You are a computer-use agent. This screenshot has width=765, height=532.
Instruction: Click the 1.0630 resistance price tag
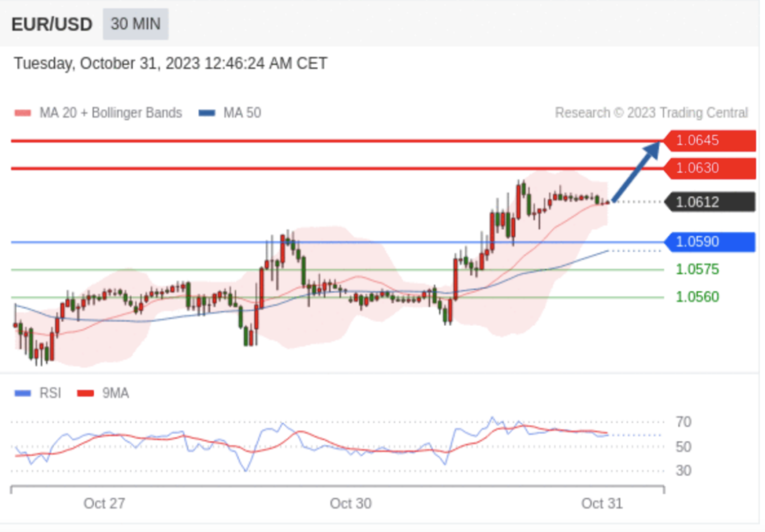[x=710, y=168]
